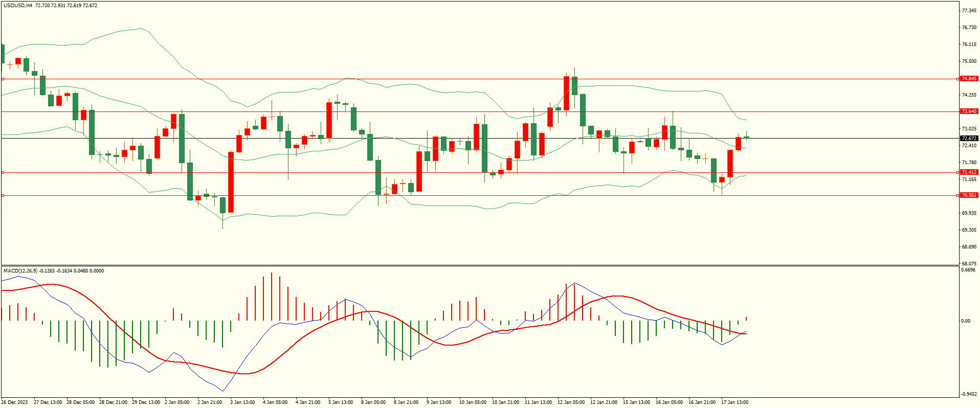Image resolution: width=980 pixels, height=408 pixels.
Task: Click the divider between chart and MACD panel
Action: tap(479, 265)
